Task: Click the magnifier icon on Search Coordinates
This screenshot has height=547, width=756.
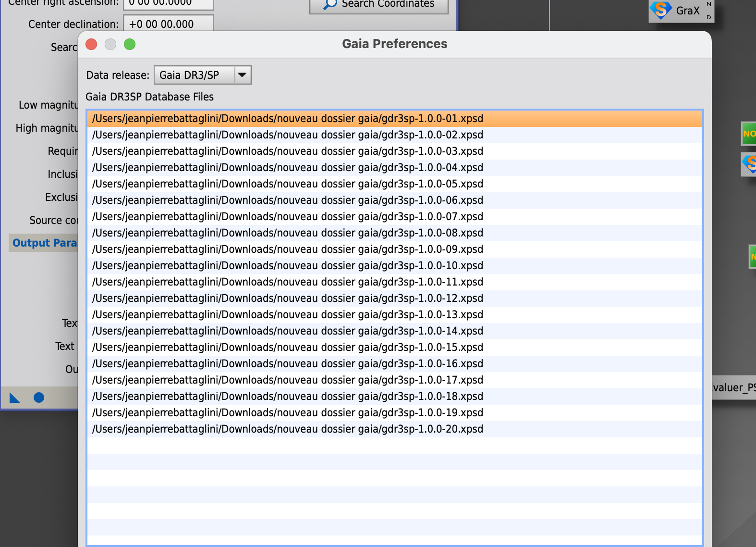Action: pos(330,4)
